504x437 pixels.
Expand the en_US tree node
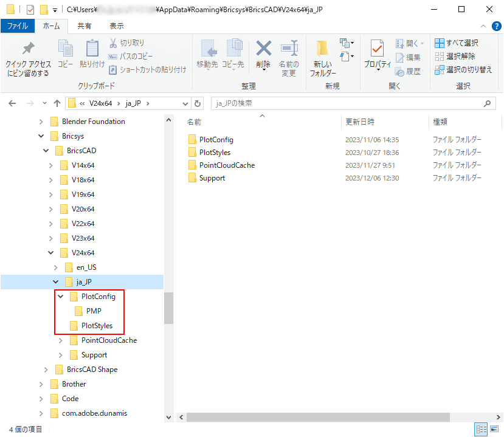pyautogui.click(x=55, y=267)
